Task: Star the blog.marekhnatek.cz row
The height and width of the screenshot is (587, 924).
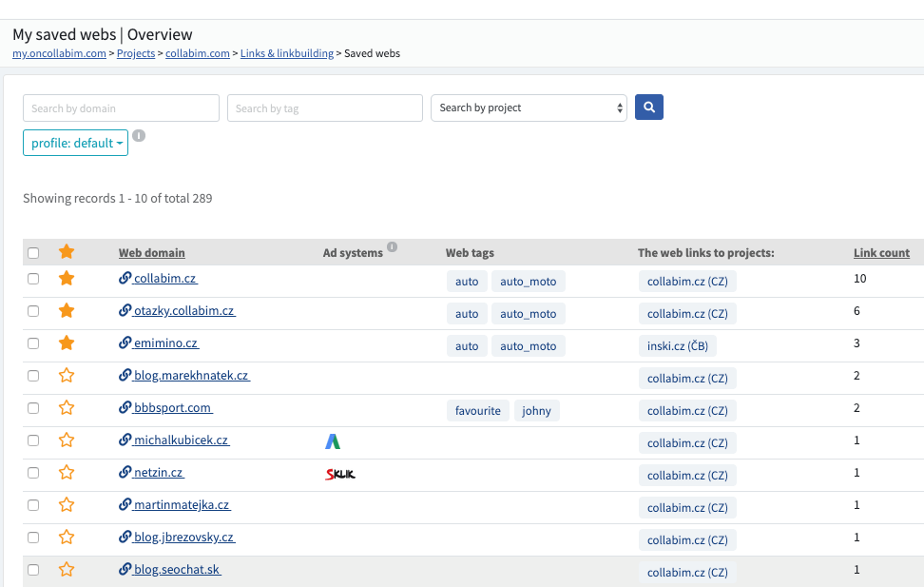Action: click(67, 375)
